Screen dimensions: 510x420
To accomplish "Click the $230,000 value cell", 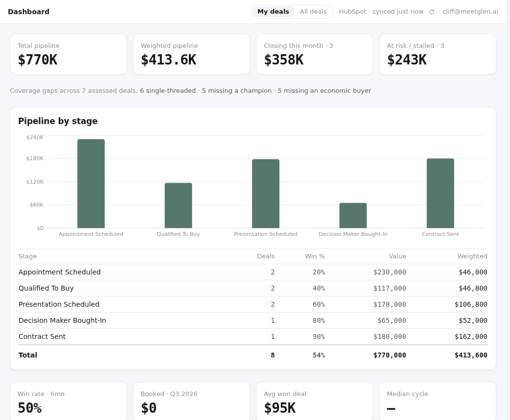I will click(x=390, y=272).
